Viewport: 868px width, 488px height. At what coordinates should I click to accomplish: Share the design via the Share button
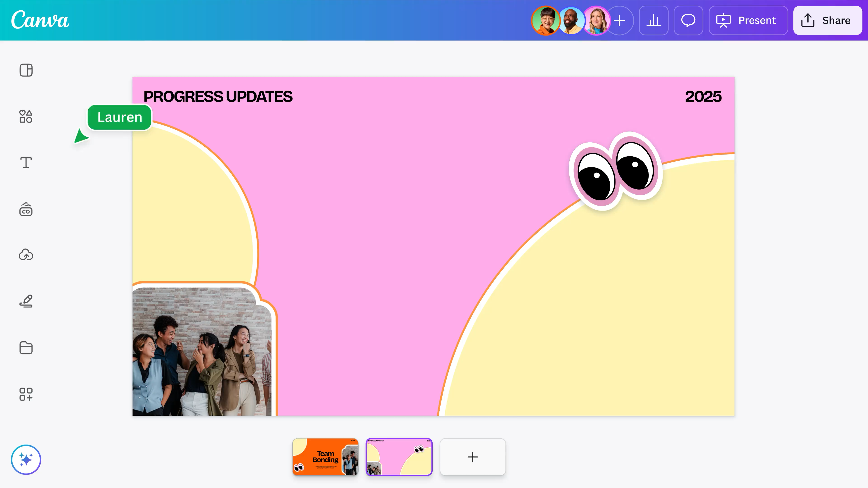(x=828, y=21)
